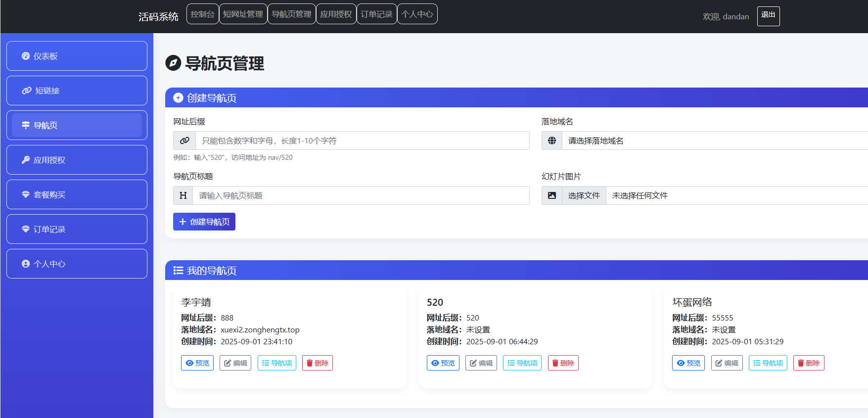Viewport: 868px width, 418px height.
Task: Open 仪表板 dashboard in the sidebar
Action: click(77, 56)
